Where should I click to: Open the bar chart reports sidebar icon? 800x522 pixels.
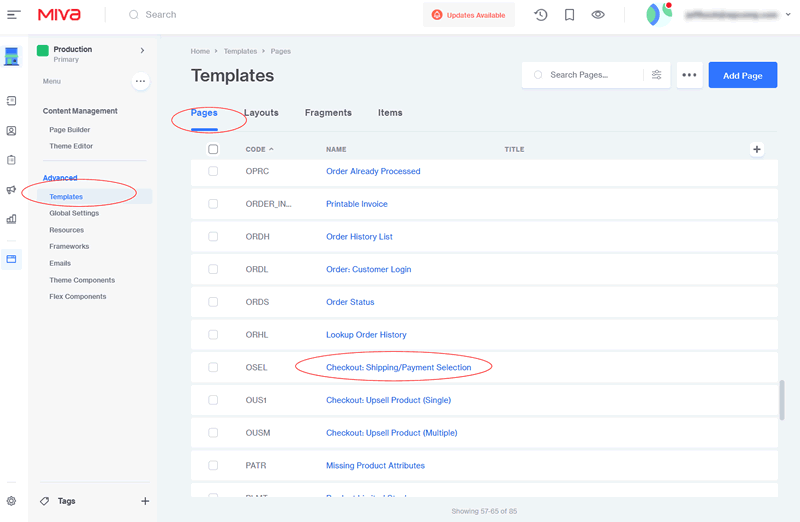[x=11, y=219]
